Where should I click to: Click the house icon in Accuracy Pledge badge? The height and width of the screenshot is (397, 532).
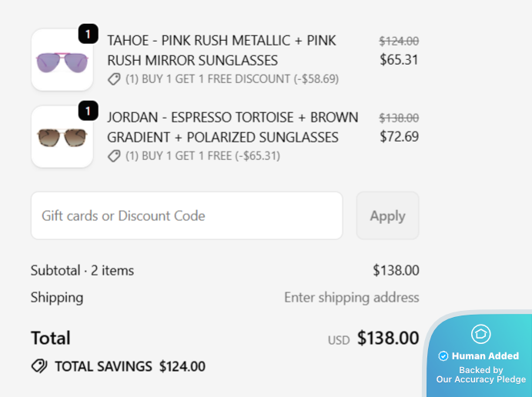pyautogui.click(x=480, y=334)
